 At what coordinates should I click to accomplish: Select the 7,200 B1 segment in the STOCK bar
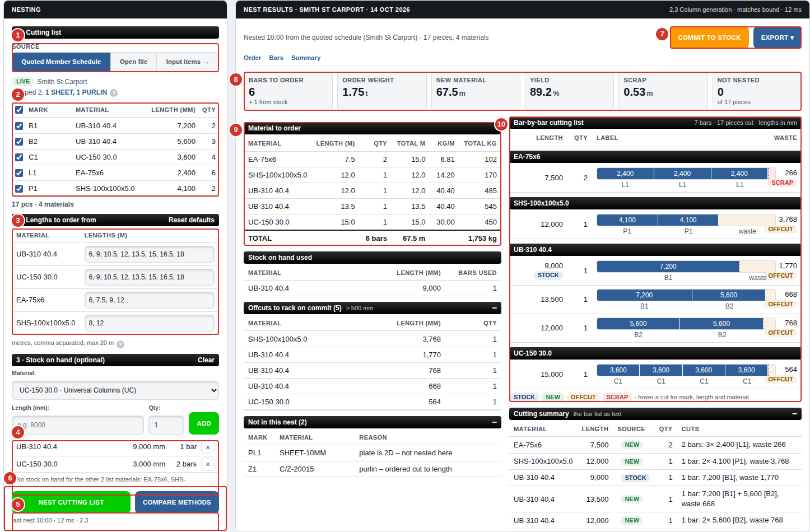click(668, 267)
